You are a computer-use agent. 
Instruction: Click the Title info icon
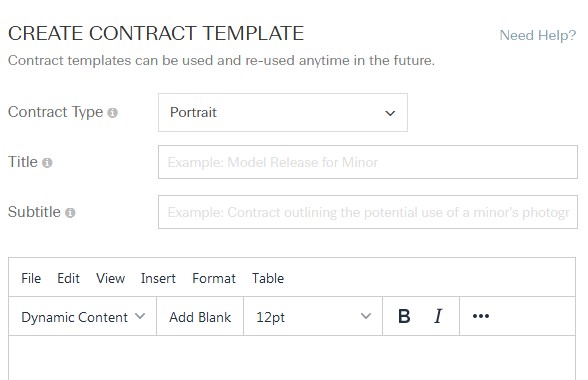pyautogui.click(x=47, y=163)
